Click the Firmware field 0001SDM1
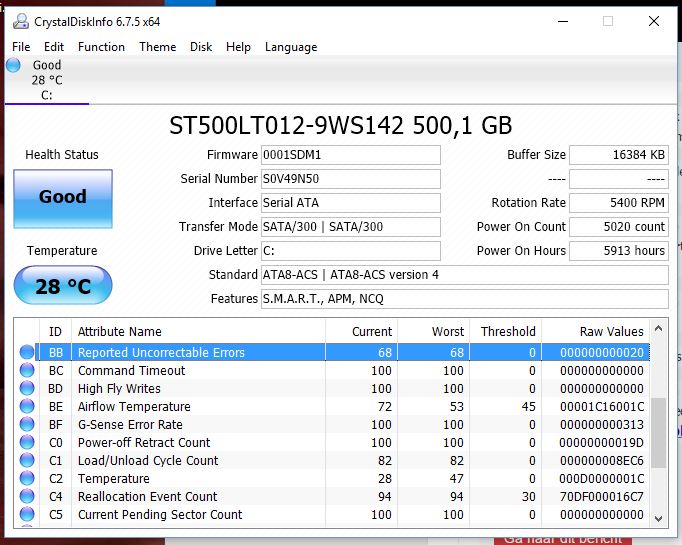This screenshot has width=682, height=545. tap(351, 155)
